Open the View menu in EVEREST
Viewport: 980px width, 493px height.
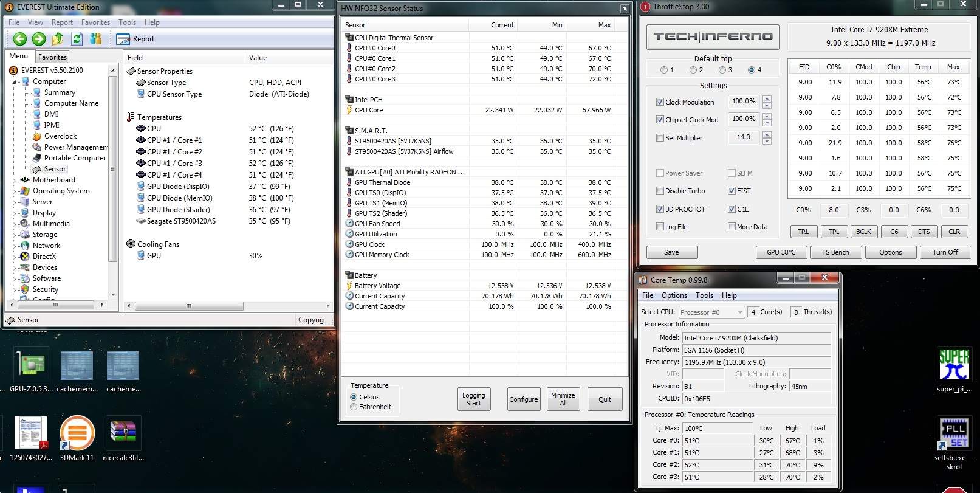coord(35,22)
